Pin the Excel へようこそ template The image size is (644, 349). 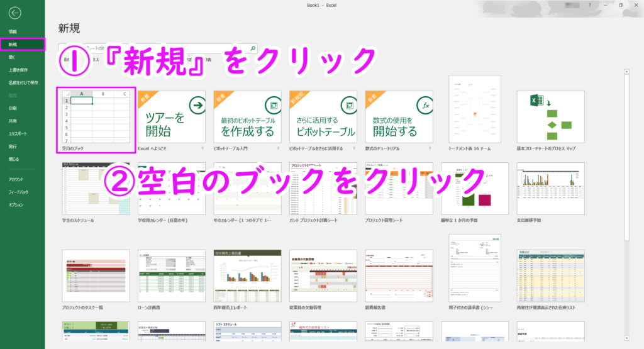tap(203, 148)
